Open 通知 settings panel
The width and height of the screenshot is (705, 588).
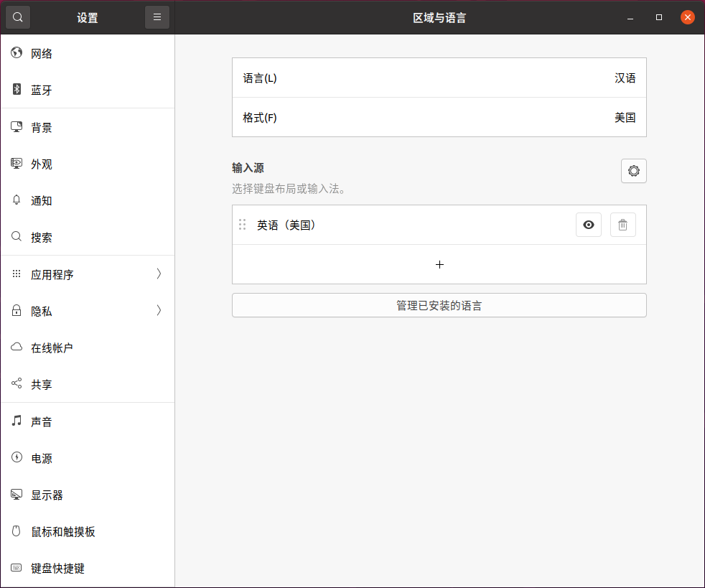tap(88, 200)
